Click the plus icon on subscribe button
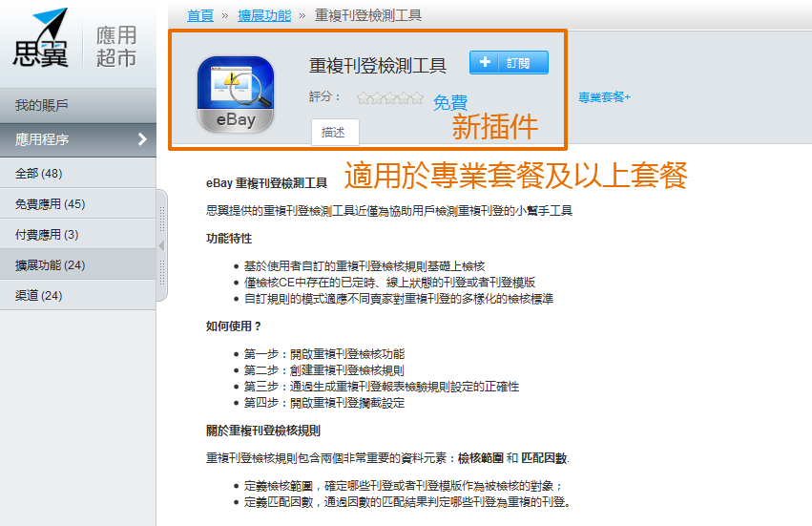 pyautogui.click(x=485, y=62)
